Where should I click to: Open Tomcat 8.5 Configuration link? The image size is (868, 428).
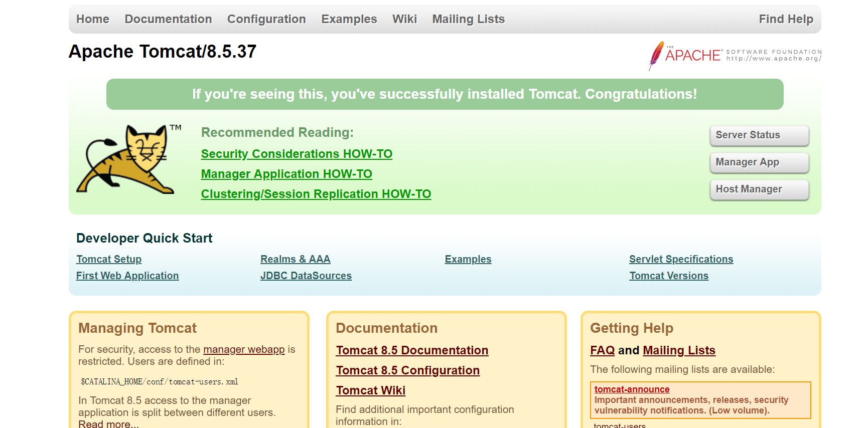point(408,370)
